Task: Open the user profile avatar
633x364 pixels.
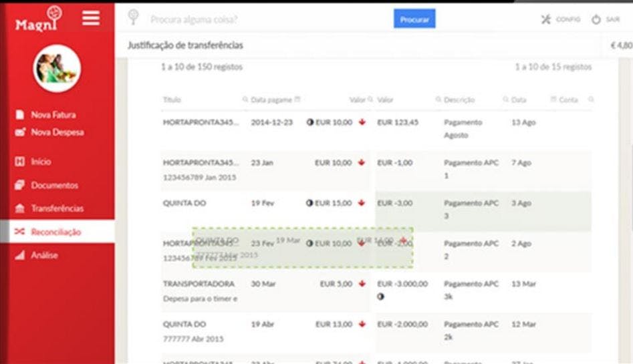Action: coord(57,69)
